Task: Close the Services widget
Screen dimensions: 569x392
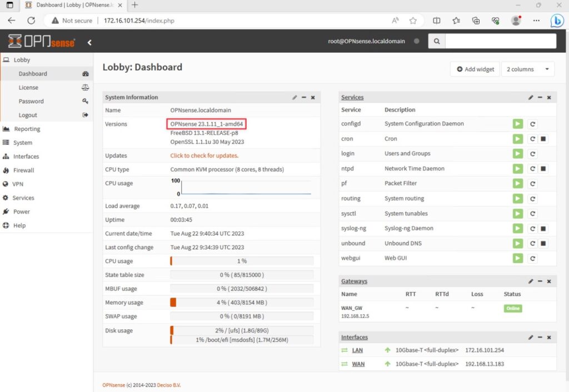Action: tap(549, 98)
